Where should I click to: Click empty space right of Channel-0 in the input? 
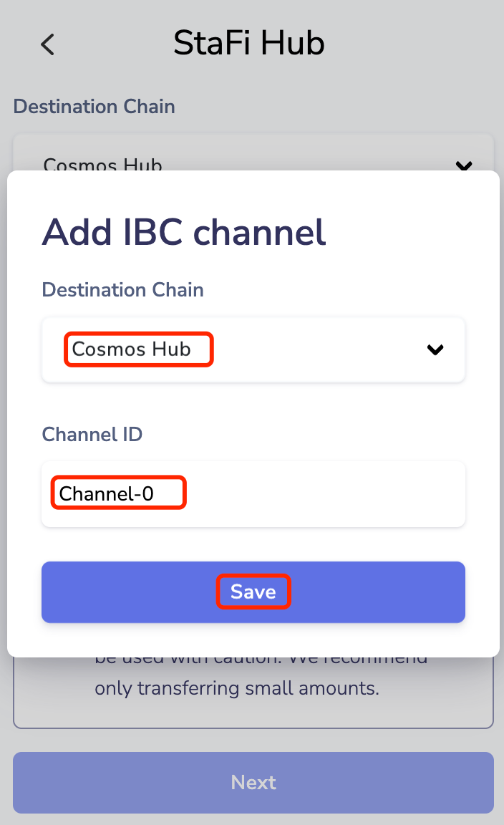point(322,494)
